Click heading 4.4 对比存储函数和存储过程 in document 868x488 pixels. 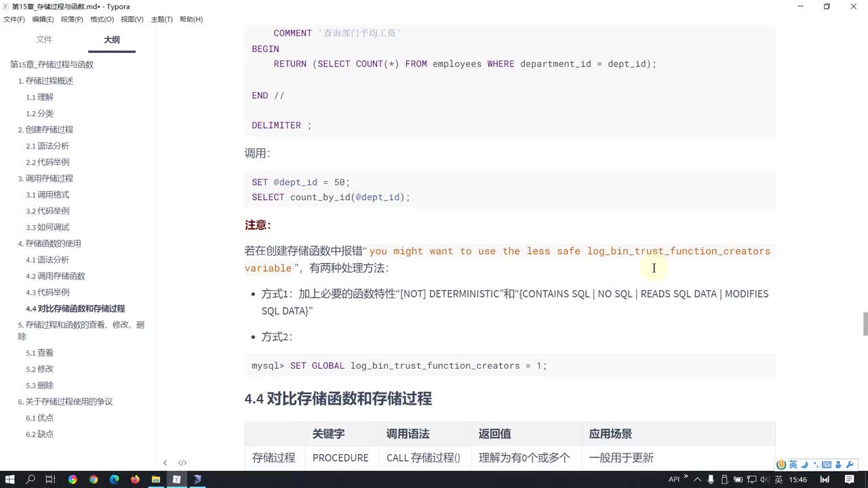point(338,399)
